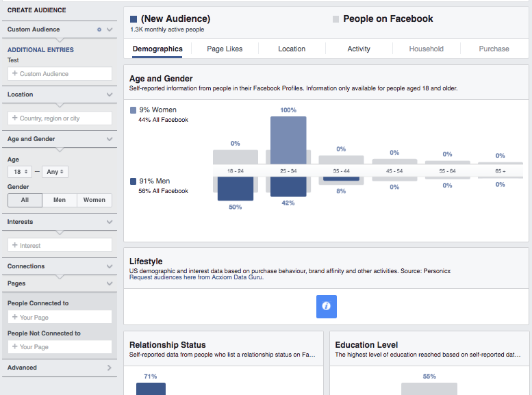
Task: Open the Acxiom Data Guru request link
Action: tap(197, 277)
